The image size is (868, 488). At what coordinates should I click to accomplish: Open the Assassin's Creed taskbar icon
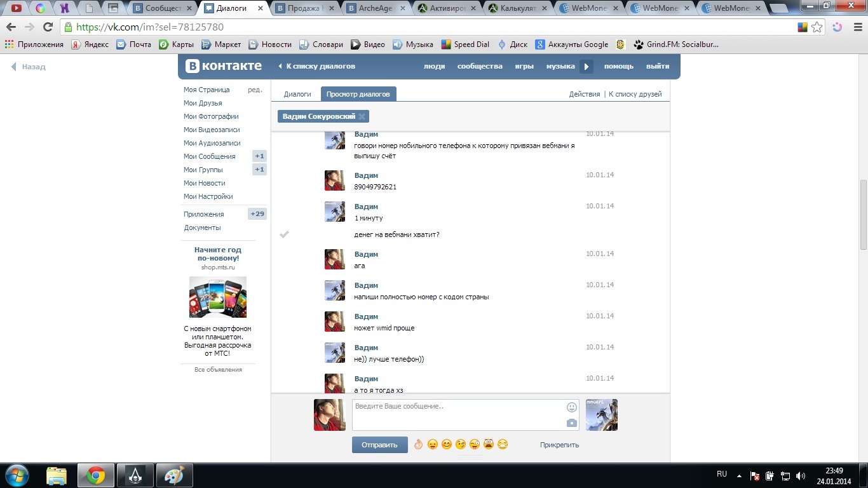(135, 475)
